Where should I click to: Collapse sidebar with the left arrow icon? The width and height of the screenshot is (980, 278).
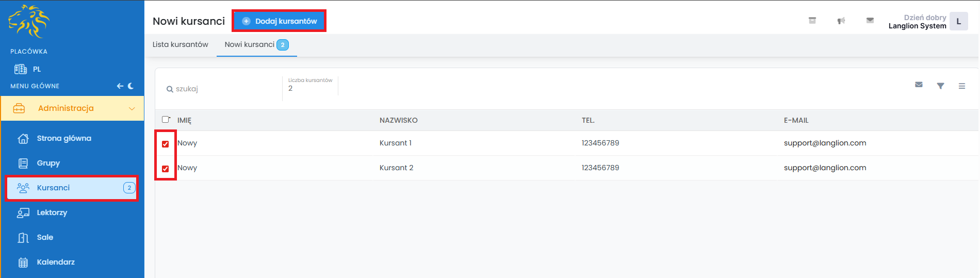[120, 86]
